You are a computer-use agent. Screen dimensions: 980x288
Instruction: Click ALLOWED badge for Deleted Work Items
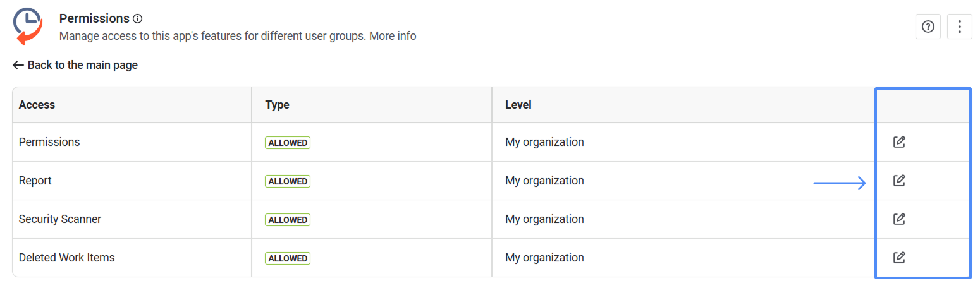click(288, 258)
